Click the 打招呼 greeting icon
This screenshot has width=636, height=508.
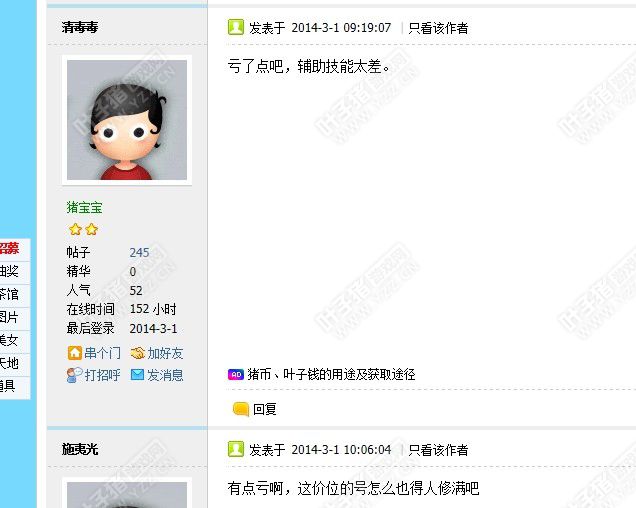74,375
